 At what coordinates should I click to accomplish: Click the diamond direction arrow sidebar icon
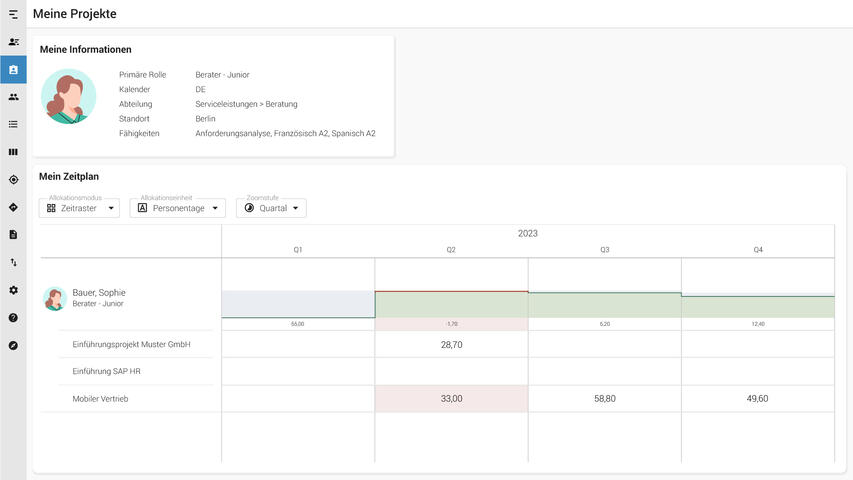coord(13,207)
